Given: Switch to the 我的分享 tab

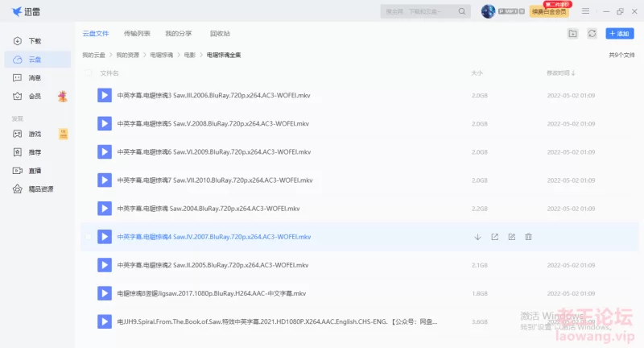Looking at the screenshot, I should (x=179, y=34).
